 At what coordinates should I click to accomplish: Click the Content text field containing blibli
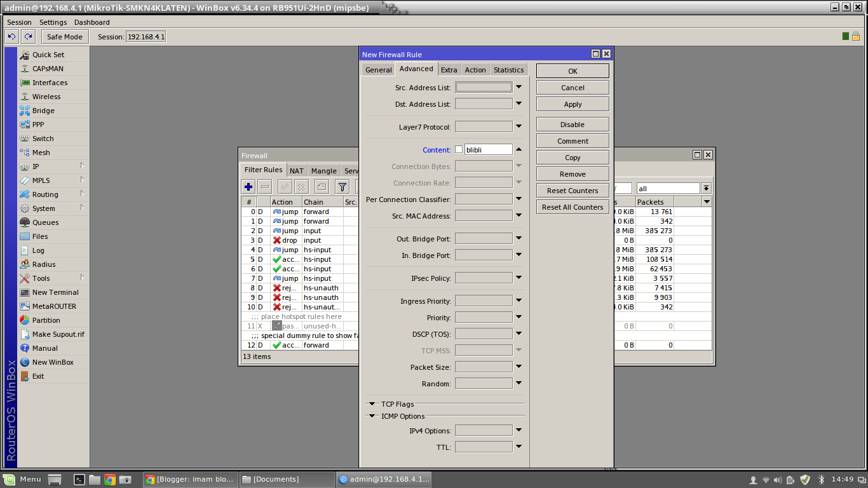coord(487,150)
